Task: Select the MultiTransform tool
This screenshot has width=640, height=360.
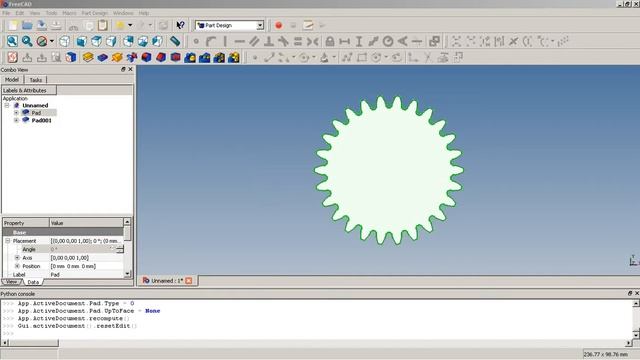Action: [x=234, y=58]
